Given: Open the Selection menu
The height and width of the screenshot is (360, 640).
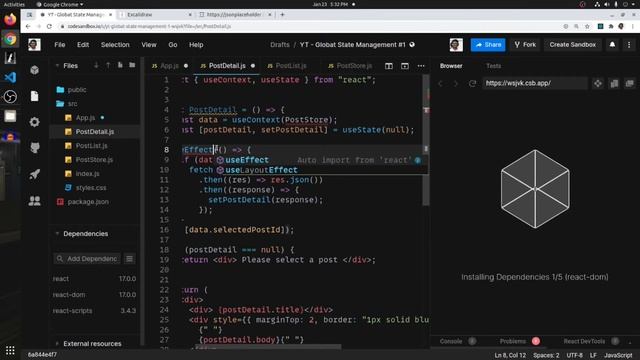Looking at the screenshot, I should pyautogui.click(x=115, y=44).
